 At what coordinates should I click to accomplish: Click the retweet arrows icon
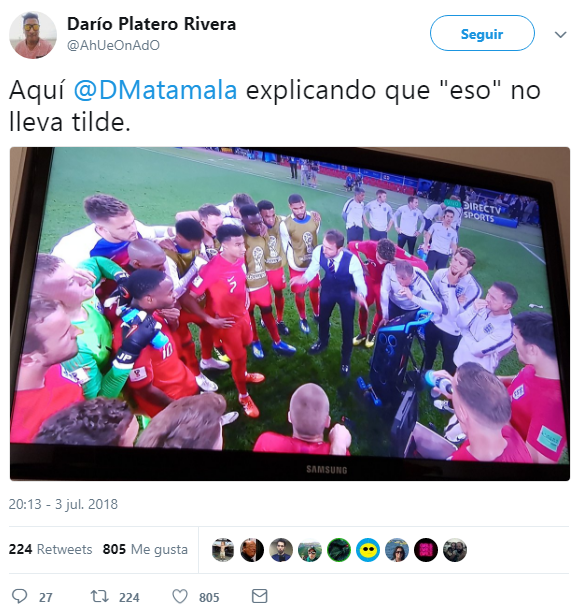coord(99,596)
